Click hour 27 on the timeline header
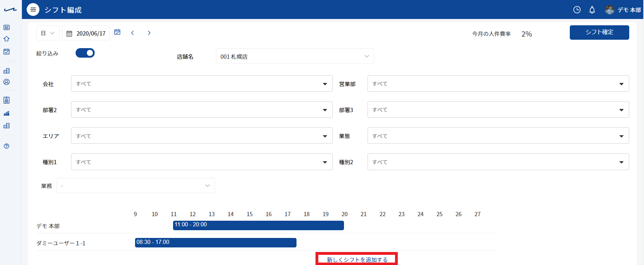 click(477, 214)
